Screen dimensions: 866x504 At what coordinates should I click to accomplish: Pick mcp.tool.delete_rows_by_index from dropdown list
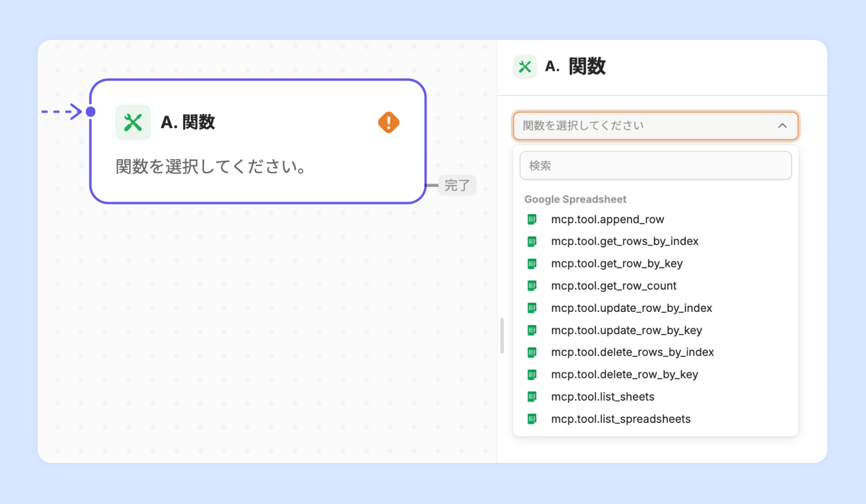632,352
